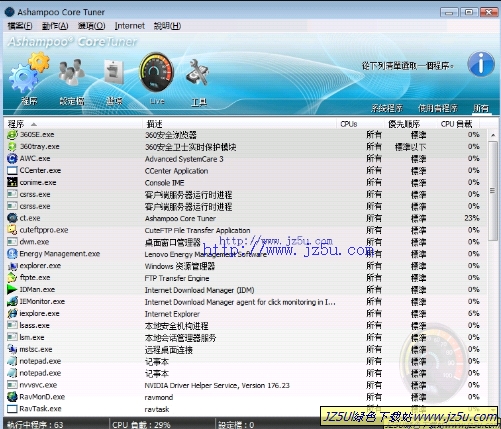Viewport: 501px width, 429px height.
Task: Click the Energy Management.exe icon
Action: (12, 254)
